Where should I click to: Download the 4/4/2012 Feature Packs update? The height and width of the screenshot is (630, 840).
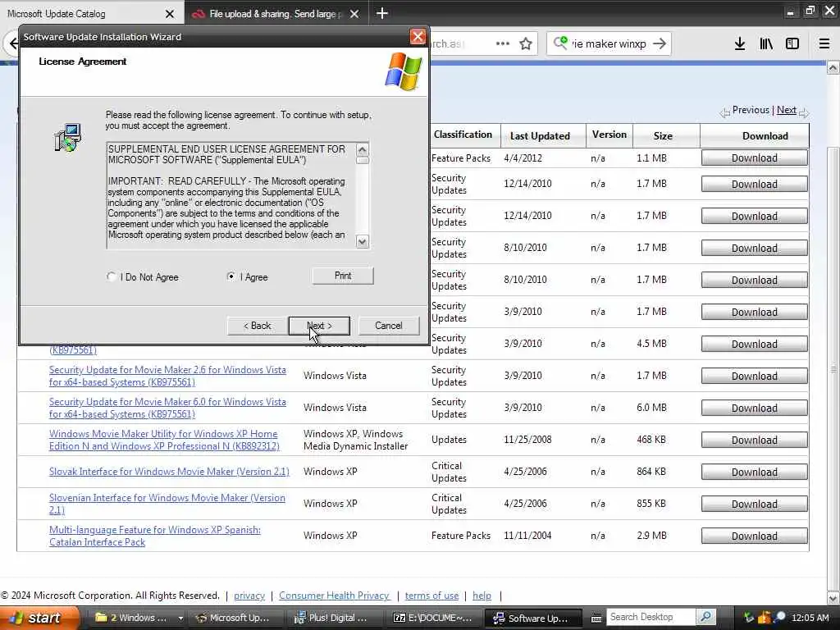[x=755, y=158]
